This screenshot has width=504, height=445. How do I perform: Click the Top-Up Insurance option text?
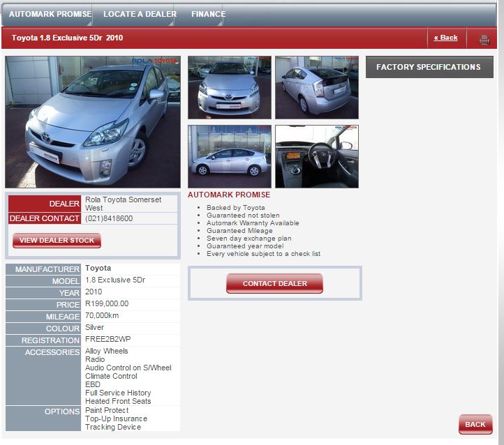click(x=116, y=419)
